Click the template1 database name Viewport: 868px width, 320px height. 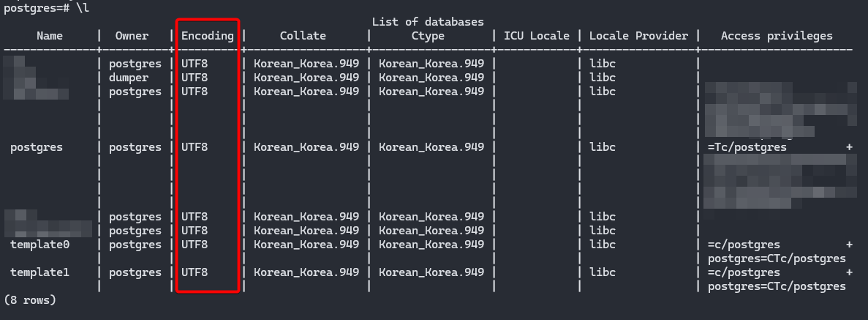(40, 272)
